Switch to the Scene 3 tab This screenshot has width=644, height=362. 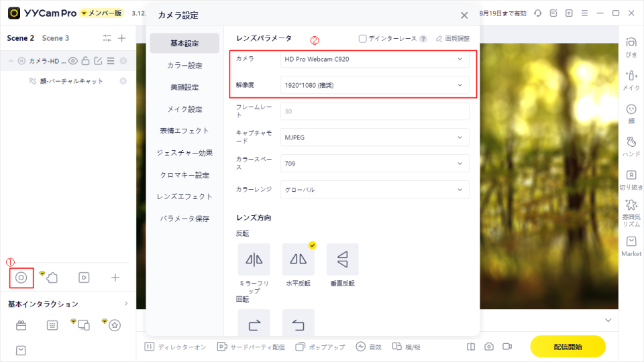(56, 38)
